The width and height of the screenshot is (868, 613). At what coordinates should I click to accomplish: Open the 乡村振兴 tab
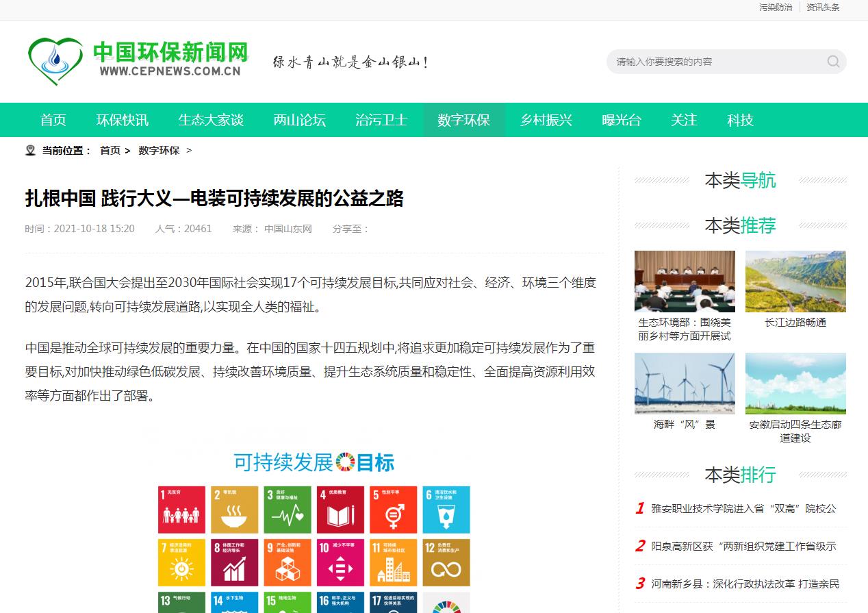(x=546, y=120)
